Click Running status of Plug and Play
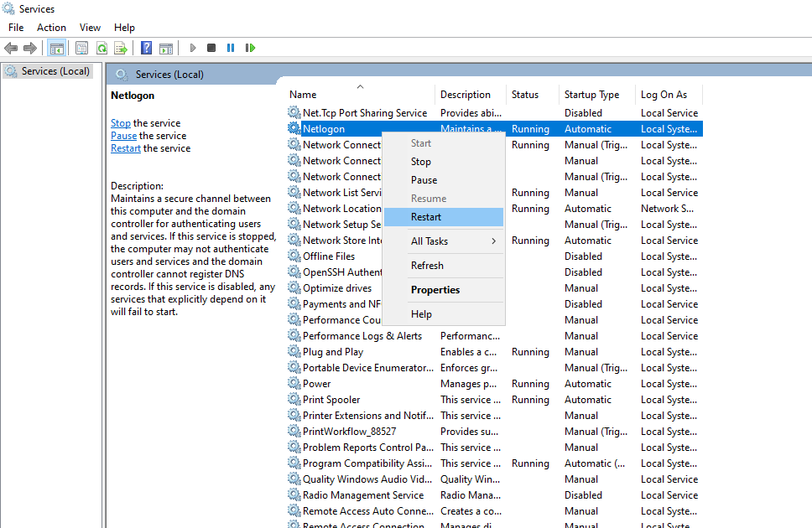The width and height of the screenshot is (812, 528). pyautogui.click(x=530, y=352)
